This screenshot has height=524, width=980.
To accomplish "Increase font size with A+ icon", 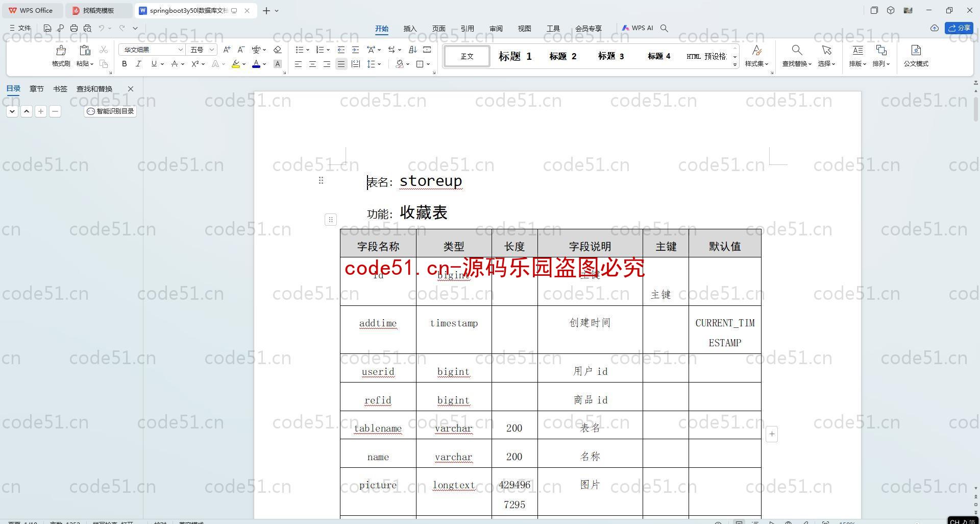I will 227,50.
